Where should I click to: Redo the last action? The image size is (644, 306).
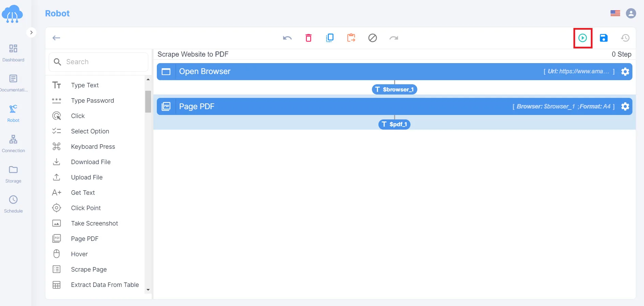tap(394, 38)
